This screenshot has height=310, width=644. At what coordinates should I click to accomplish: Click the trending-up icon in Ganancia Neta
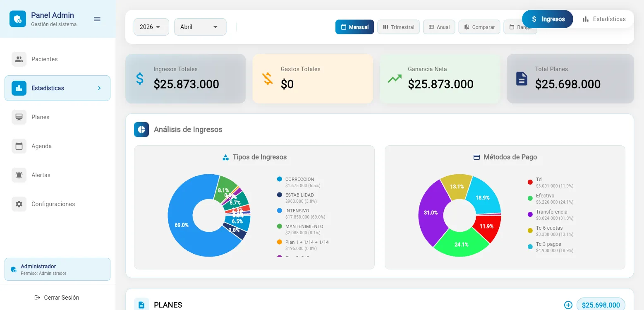(395, 79)
